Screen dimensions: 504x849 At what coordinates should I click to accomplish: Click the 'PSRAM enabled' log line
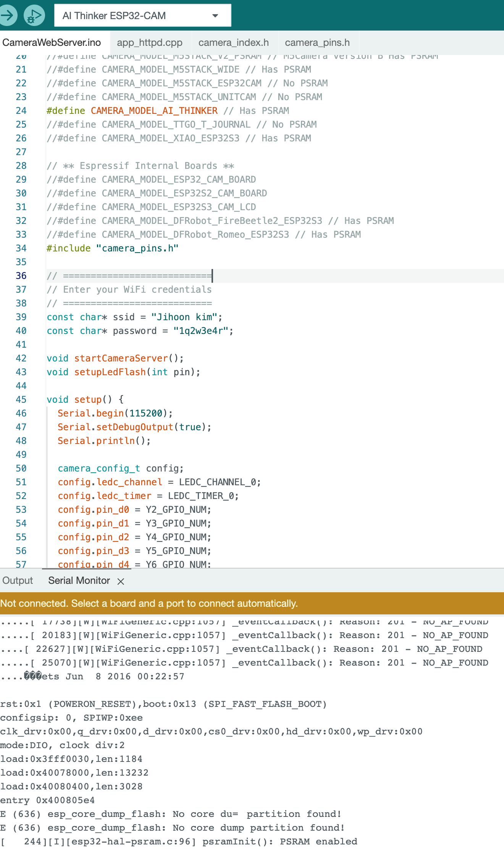pyautogui.click(x=179, y=841)
